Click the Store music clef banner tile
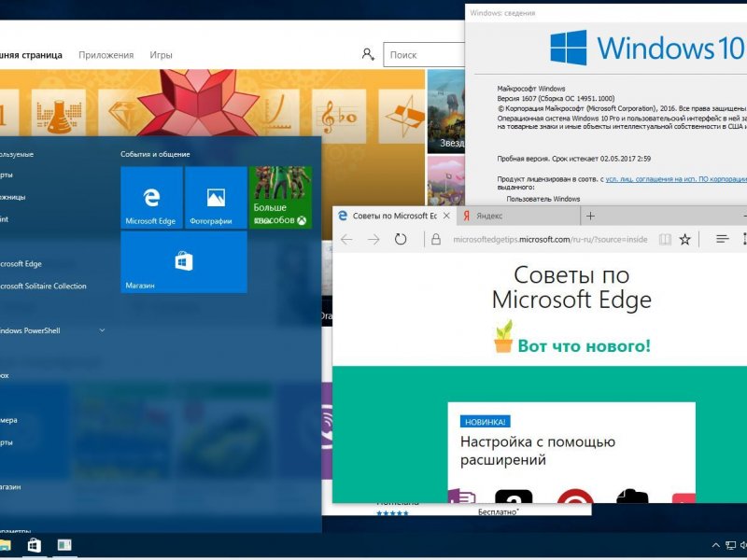 [x=339, y=116]
